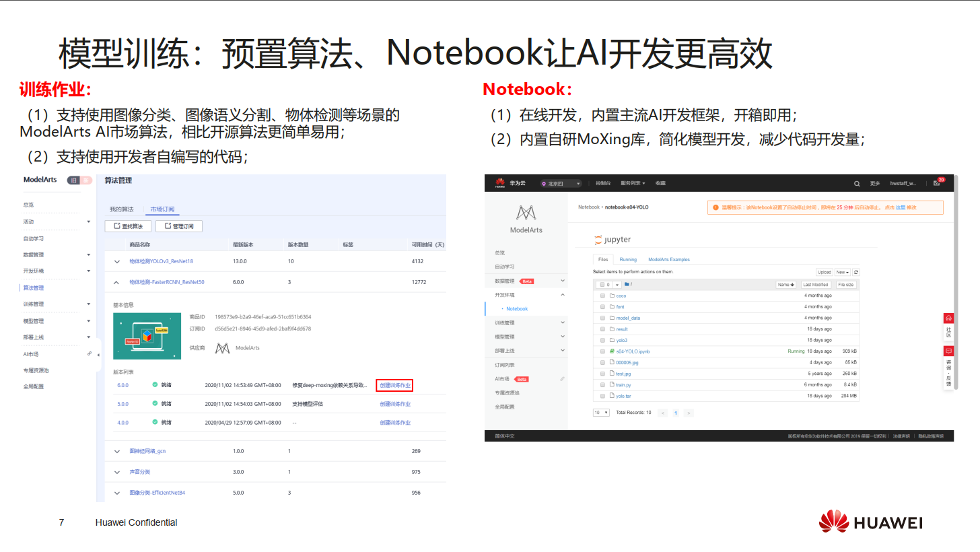980x552 pixels.
Task: Click the ModelArts logo in Notebook console sidebar
Action: pyautogui.click(x=526, y=213)
